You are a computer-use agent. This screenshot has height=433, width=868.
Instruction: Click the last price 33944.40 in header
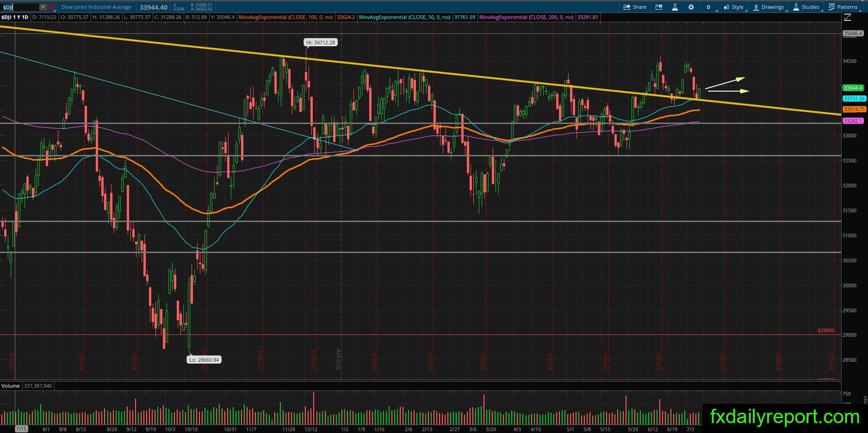[x=154, y=7]
